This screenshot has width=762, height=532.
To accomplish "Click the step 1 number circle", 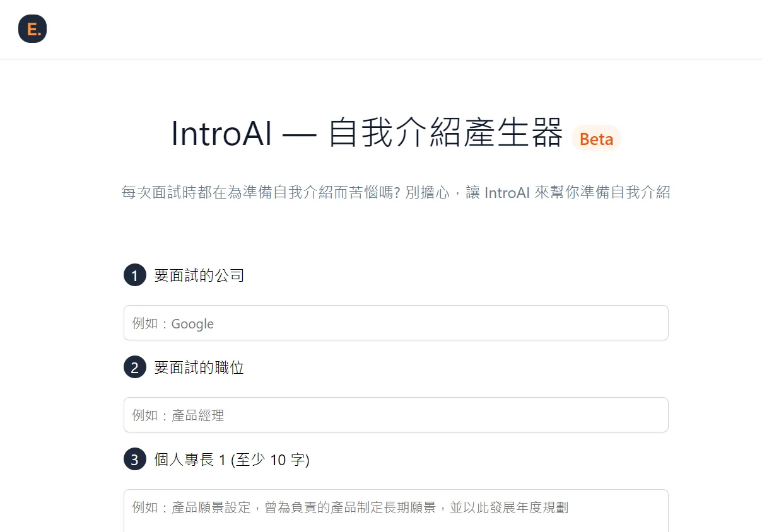I will click(134, 275).
